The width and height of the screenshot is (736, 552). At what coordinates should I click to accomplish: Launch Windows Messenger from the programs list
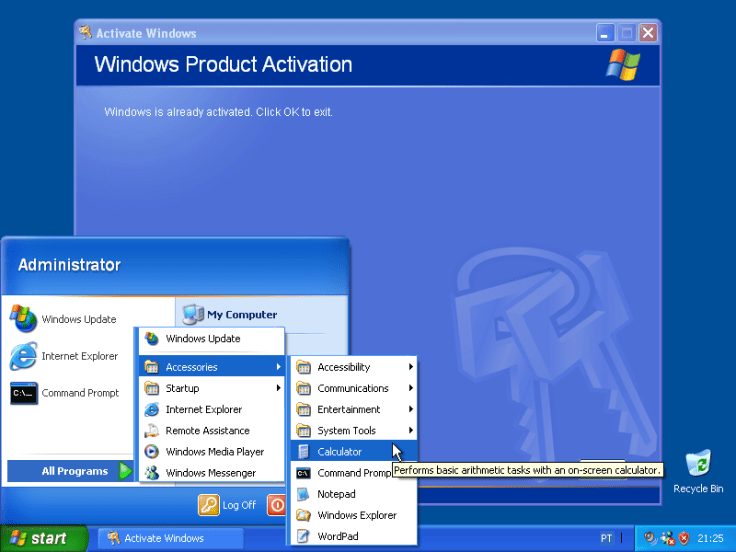pos(210,473)
